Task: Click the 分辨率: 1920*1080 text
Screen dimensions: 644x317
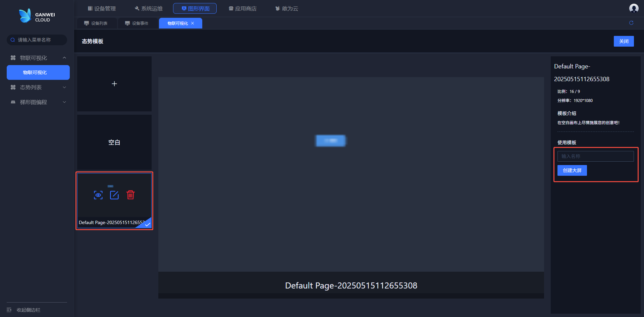Action: pos(575,101)
